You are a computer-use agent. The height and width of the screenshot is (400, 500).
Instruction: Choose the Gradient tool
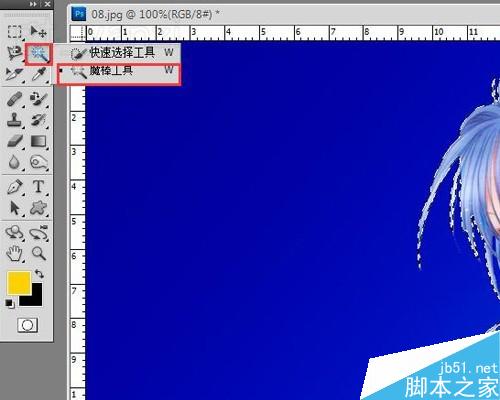(x=39, y=141)
